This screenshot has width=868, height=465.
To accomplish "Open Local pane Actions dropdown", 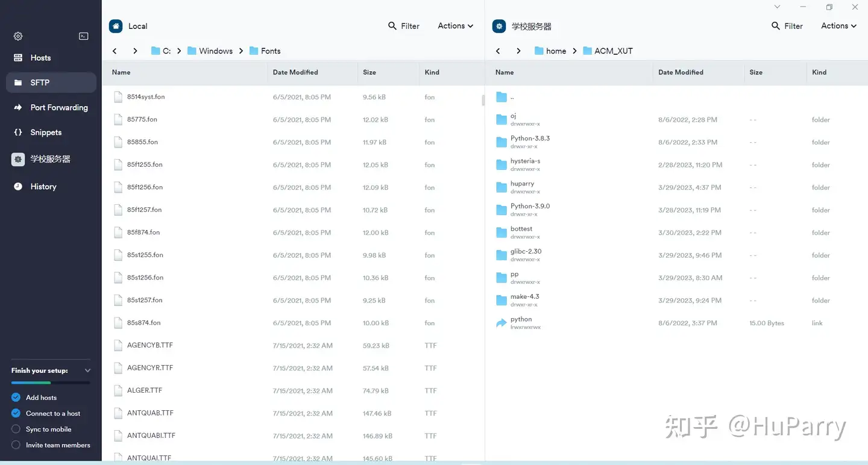I will click(455, 26).
